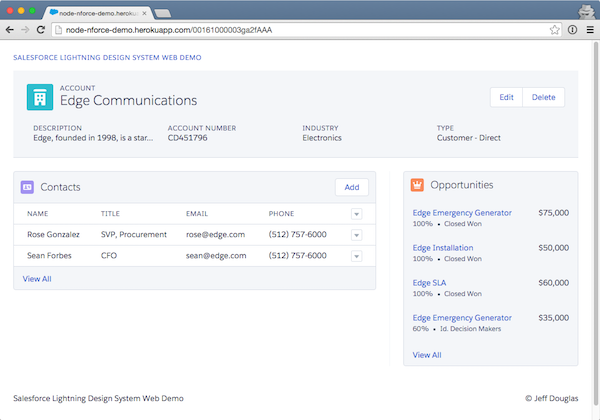The image size is (600, 420).
Task: Click the © Jeff Douglas footer text
Action: (551, 398)
